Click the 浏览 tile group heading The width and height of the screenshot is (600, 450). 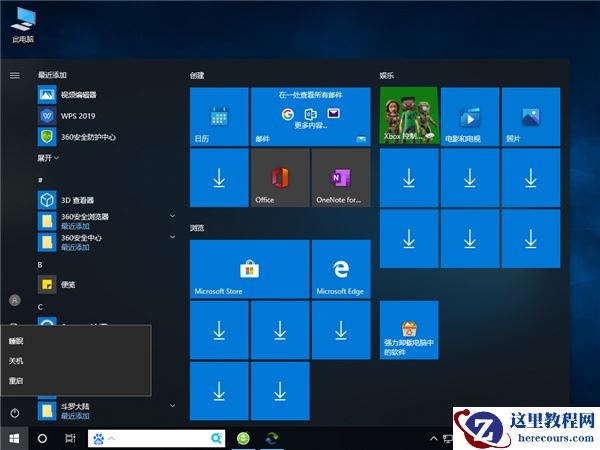[197, 228]
